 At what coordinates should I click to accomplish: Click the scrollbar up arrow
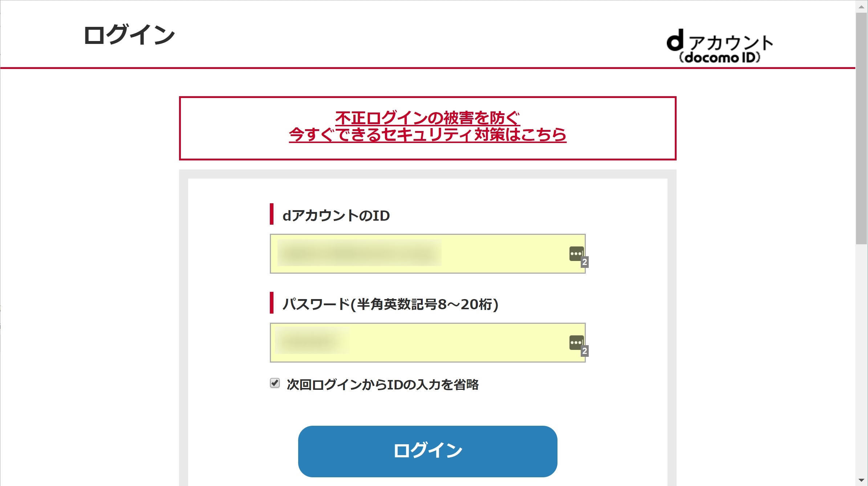pos(861,7)
